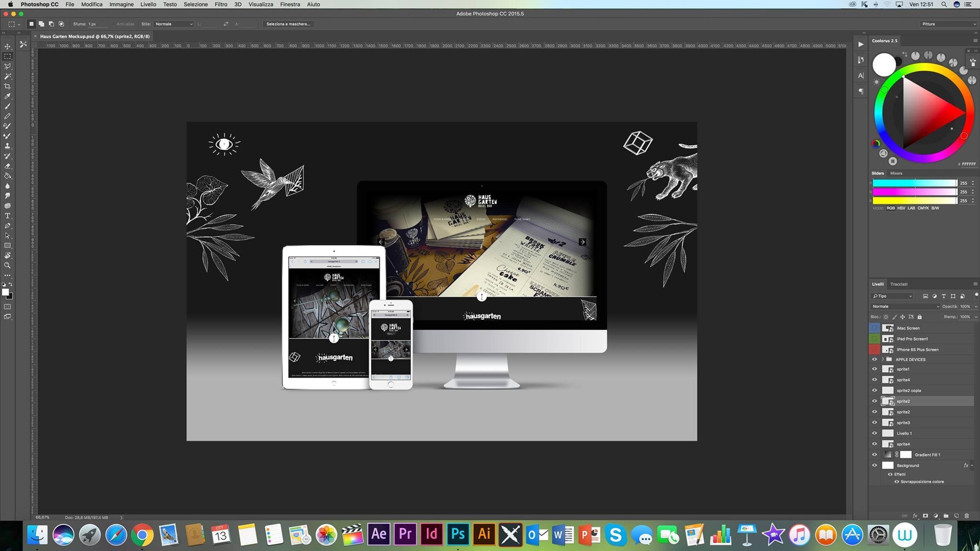
Task: Click the Seleziona e maschera button
Action: (x=288, y=24)
